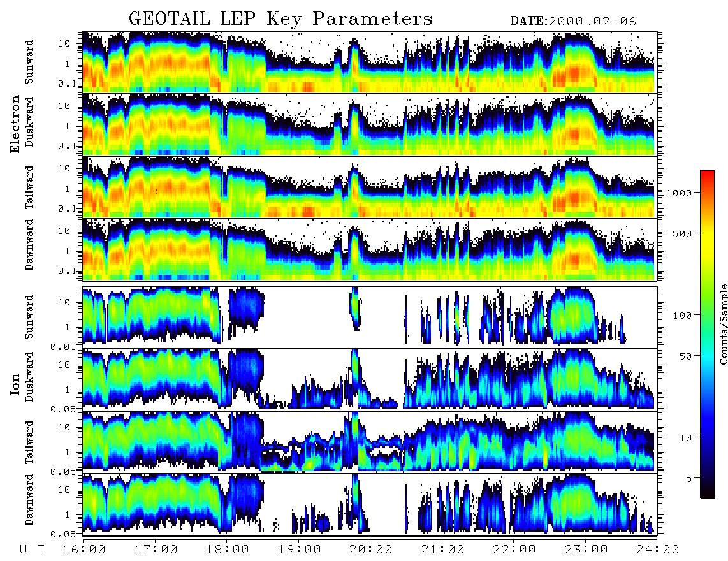The image size is (728, 561).
Task: Click the Electron Duskward spectrogram panel
Action: point(370,124)
